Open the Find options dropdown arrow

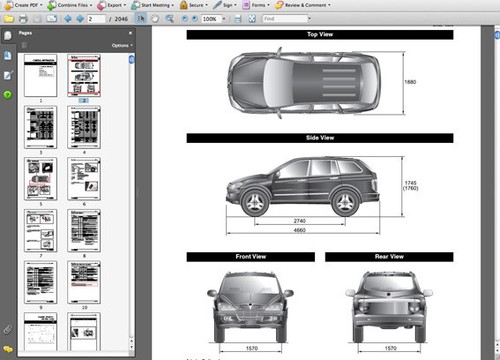click(309, 19)
